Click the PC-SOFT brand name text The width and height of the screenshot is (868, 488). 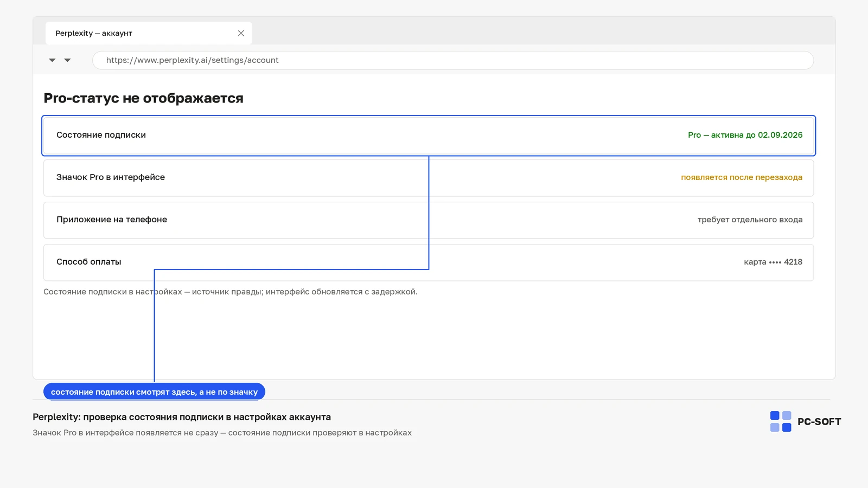click(819, 422)
